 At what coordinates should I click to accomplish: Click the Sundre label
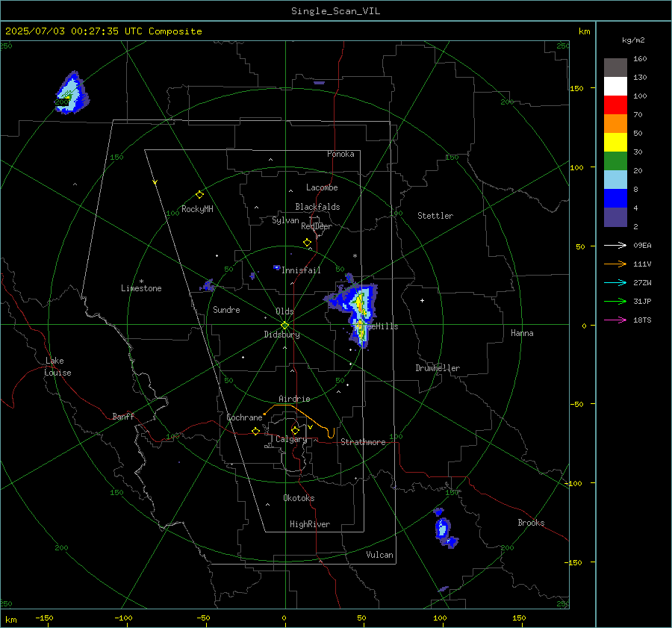click(x=226, y=310)
